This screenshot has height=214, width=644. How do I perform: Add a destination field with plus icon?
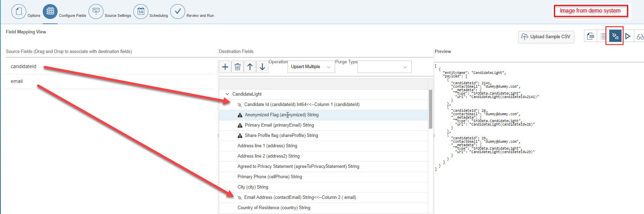225,67
